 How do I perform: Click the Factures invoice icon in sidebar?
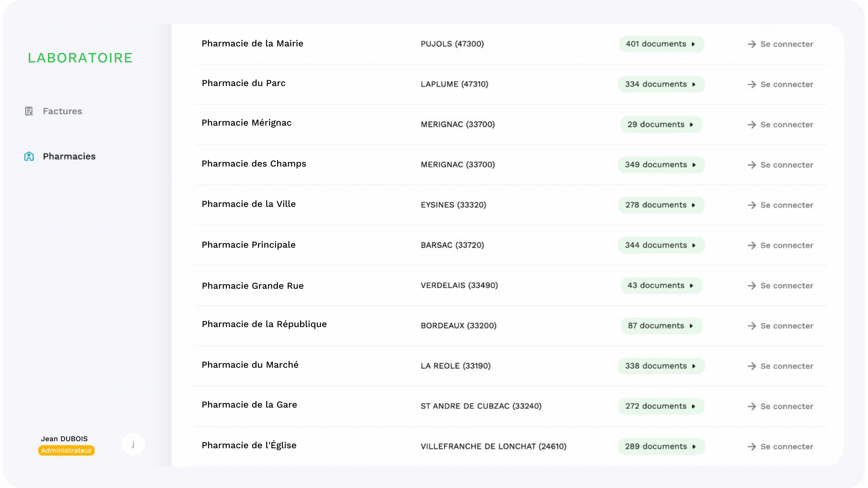pos(29,111)
